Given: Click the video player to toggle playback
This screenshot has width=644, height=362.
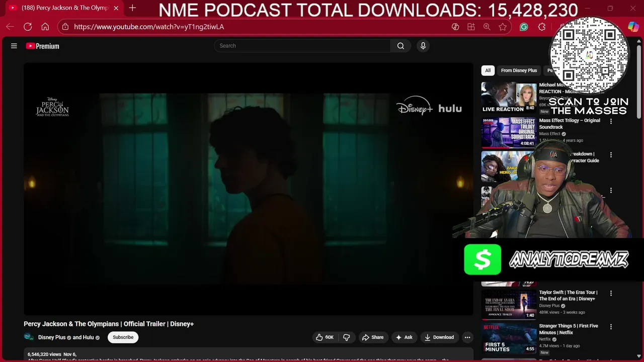Looking at the screenshot, I should 248,189.
